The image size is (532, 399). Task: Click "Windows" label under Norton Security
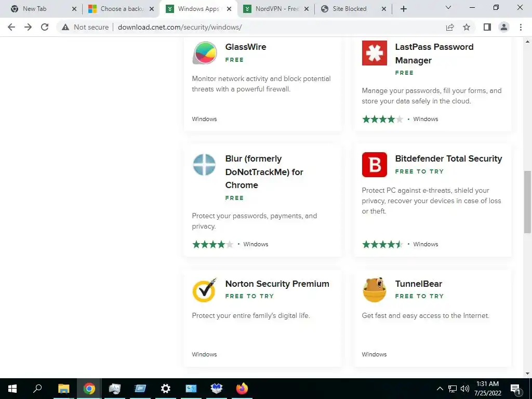tap(204, 354)
